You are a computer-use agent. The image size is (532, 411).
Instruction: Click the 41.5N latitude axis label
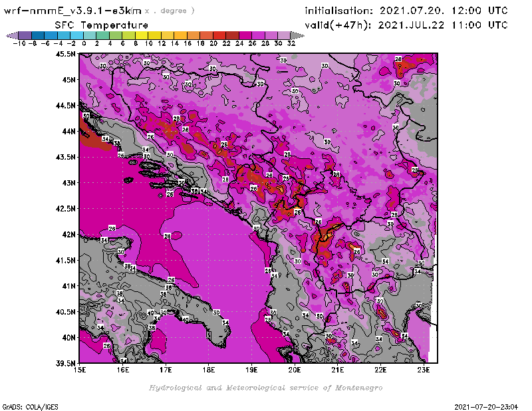pos(65,260)
